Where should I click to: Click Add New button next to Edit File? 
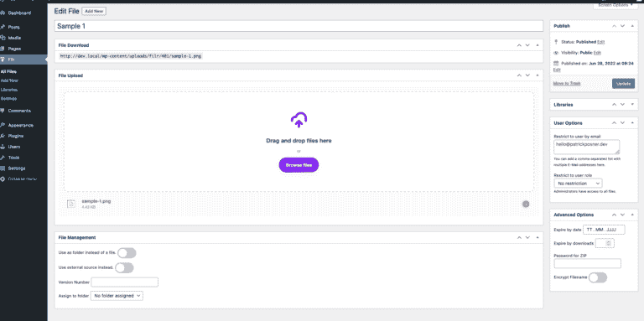[94, 11]
